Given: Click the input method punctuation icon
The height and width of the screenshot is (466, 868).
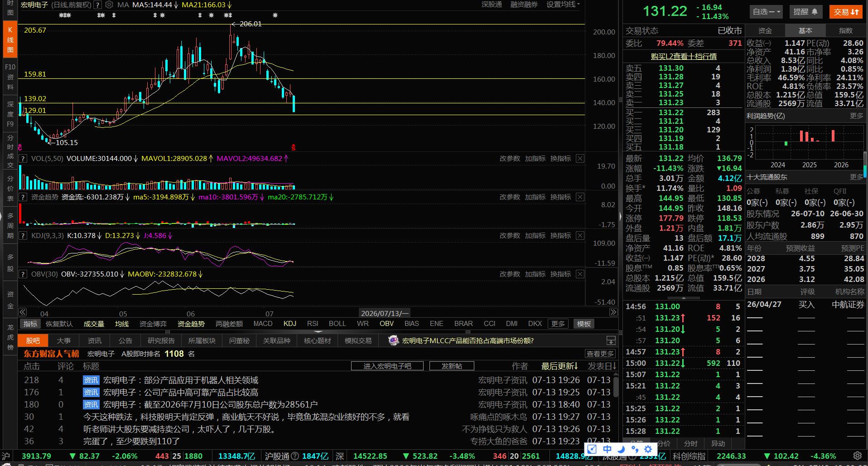Looking at the screenshot, I should pos(635,449).
